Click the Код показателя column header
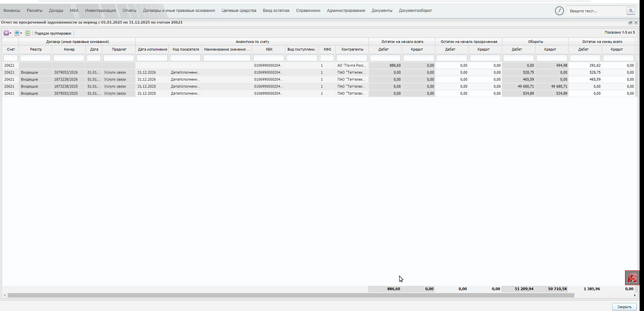644x311 pixels. (x=186, y=49)
